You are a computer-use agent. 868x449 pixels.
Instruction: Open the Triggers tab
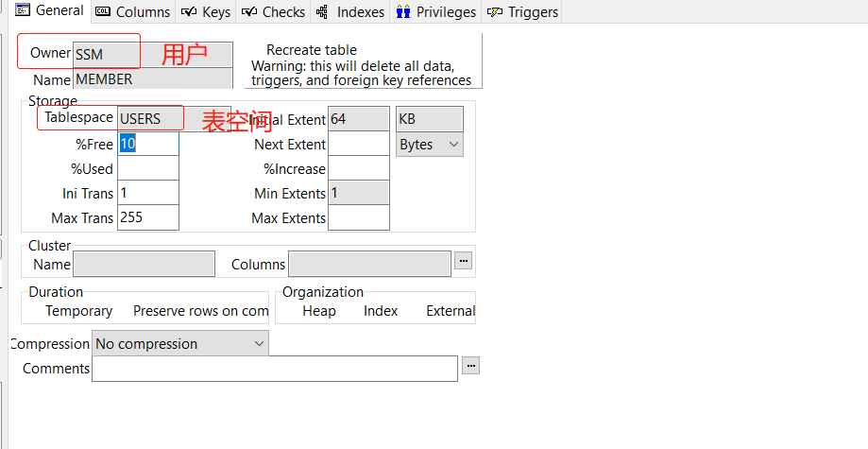[522, 12]
